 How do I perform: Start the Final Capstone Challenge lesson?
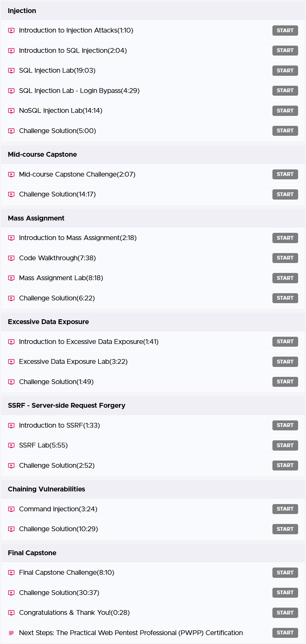tap(285, 573)
